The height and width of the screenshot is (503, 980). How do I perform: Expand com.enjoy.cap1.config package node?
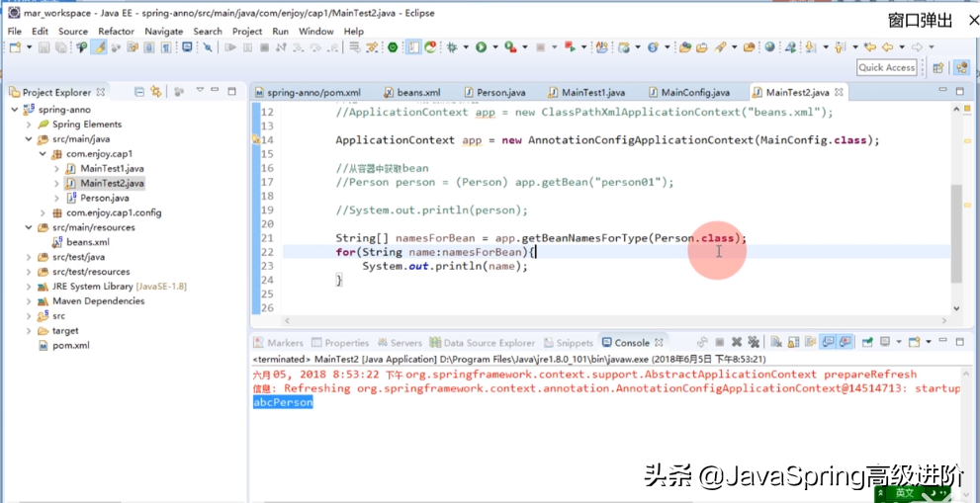(x=43, y=213)
